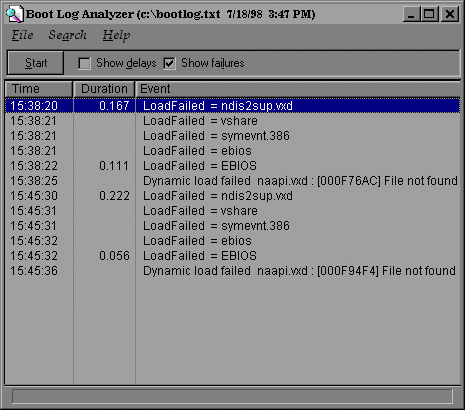Maximize the Boot Log Analyzer window
The image size is (465, 410).
[x=429, y=14]
